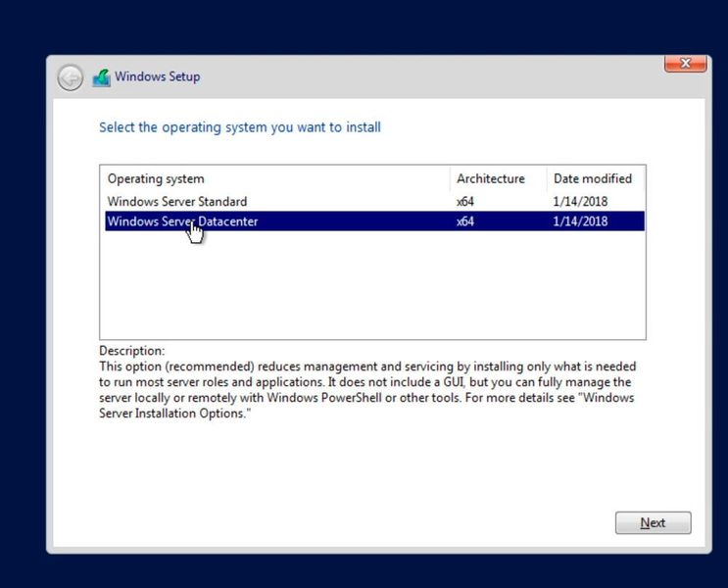Click x64 in the Standard row
The height and width of the screenshot is (588, 728).
464,202
